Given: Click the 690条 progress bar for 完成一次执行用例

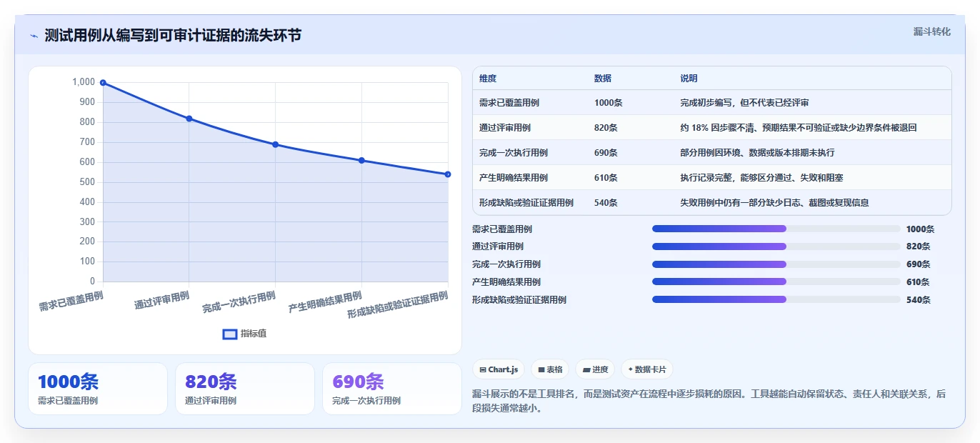Looking at the screenshot, I should [776, 264].
